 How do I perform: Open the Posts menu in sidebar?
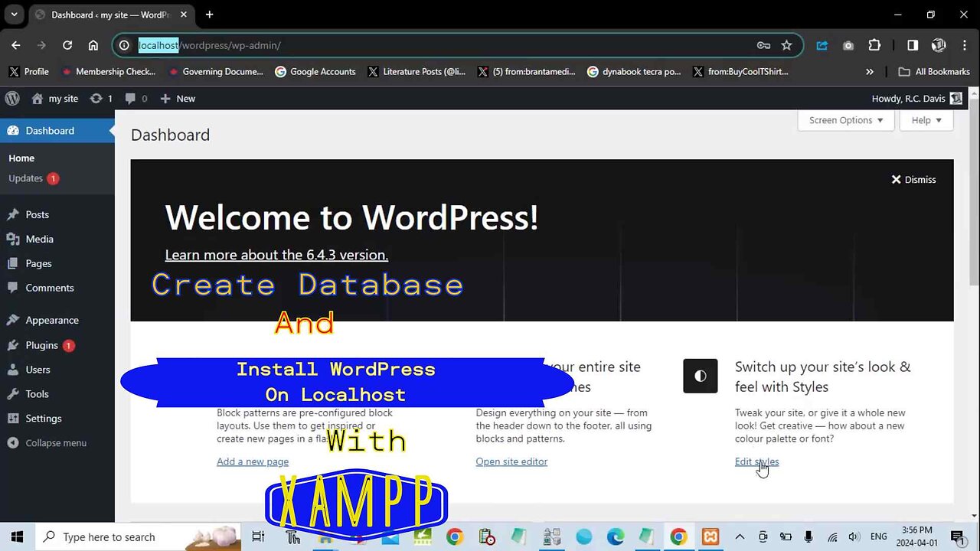37,215
